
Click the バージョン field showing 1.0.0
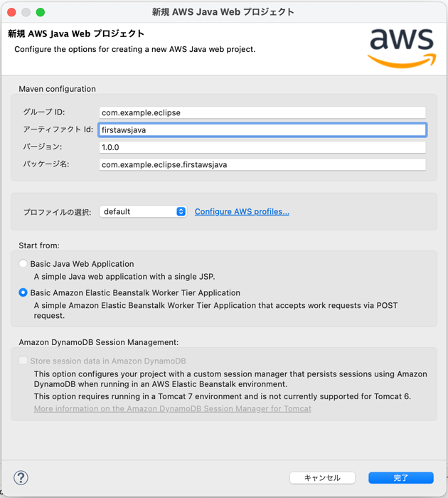point(262,147)
